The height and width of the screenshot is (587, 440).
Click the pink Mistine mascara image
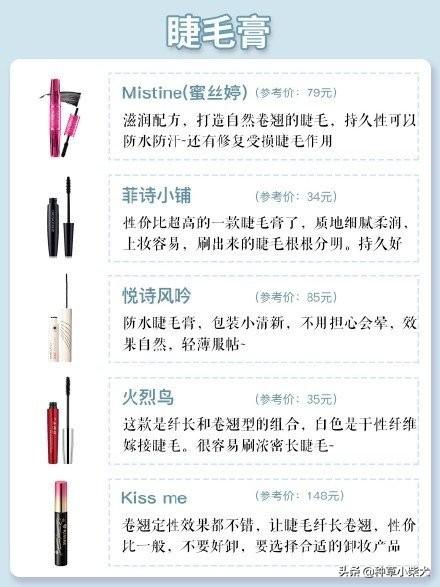61,118
